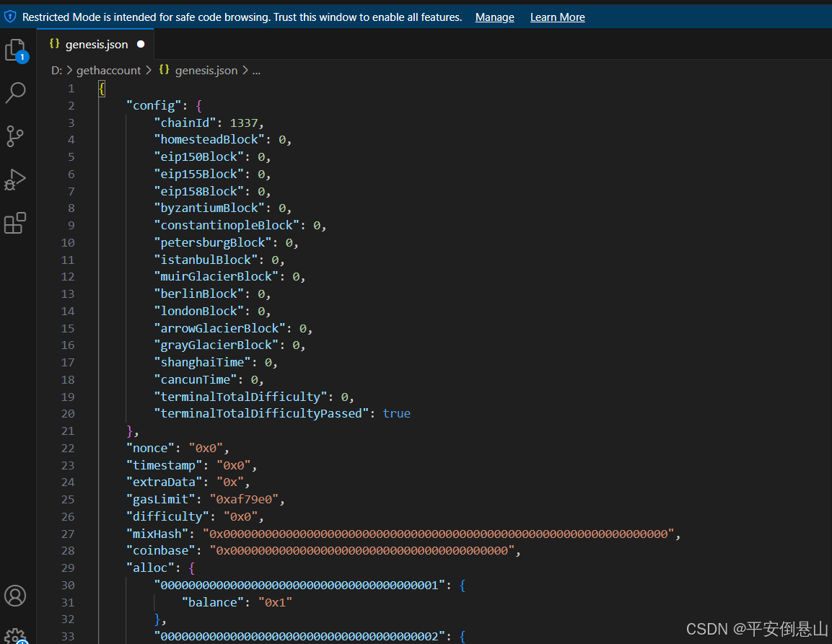
Task: Click the true value on line 20
Action: [x=396, y=414]
